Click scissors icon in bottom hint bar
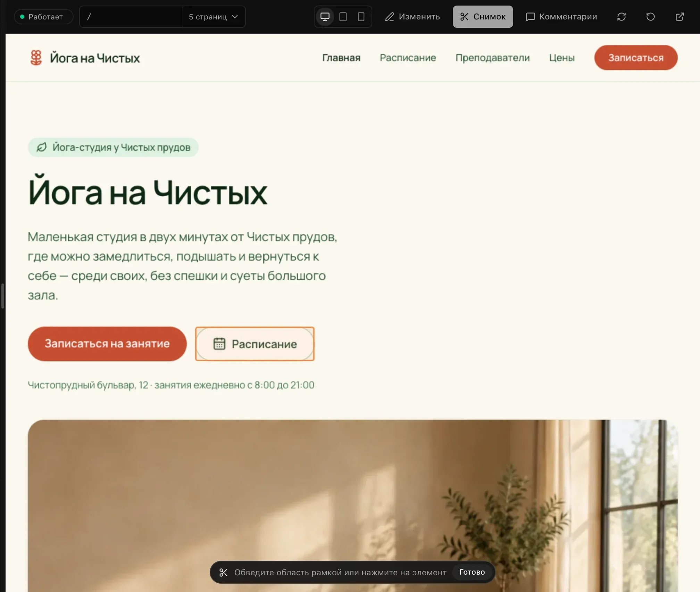Screen dimensions: 700x592 coord(223,572)
